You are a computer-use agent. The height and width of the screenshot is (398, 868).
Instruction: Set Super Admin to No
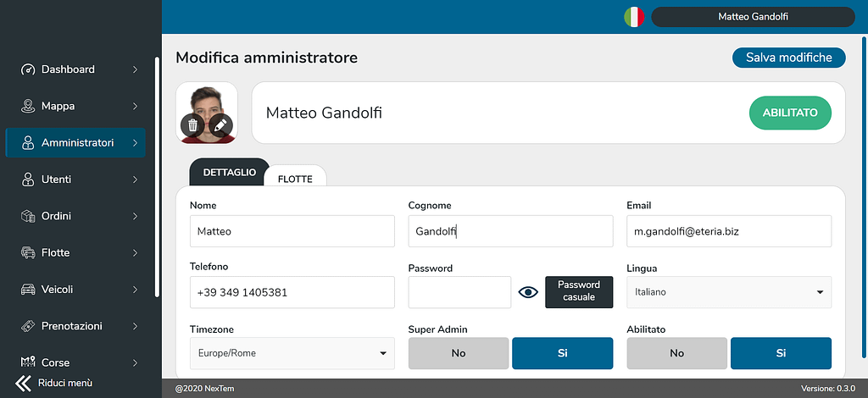coord(459,353)
